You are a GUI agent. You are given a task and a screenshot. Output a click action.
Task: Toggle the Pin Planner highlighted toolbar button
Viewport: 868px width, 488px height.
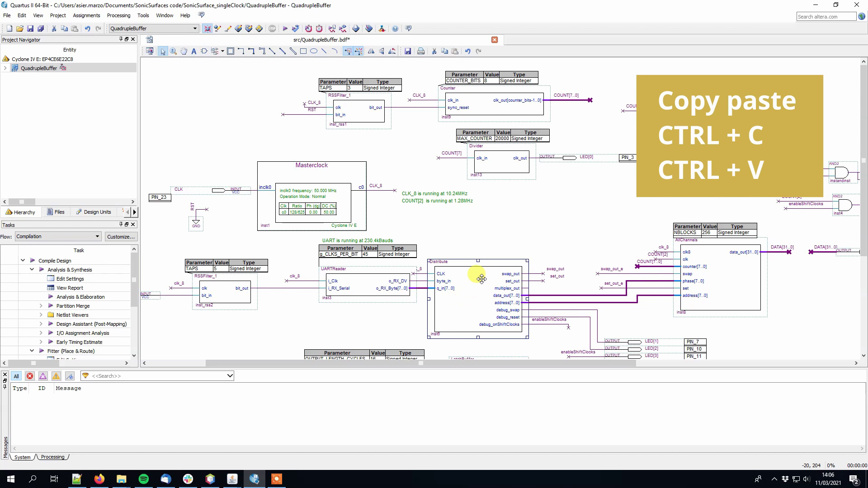(207, 28)
